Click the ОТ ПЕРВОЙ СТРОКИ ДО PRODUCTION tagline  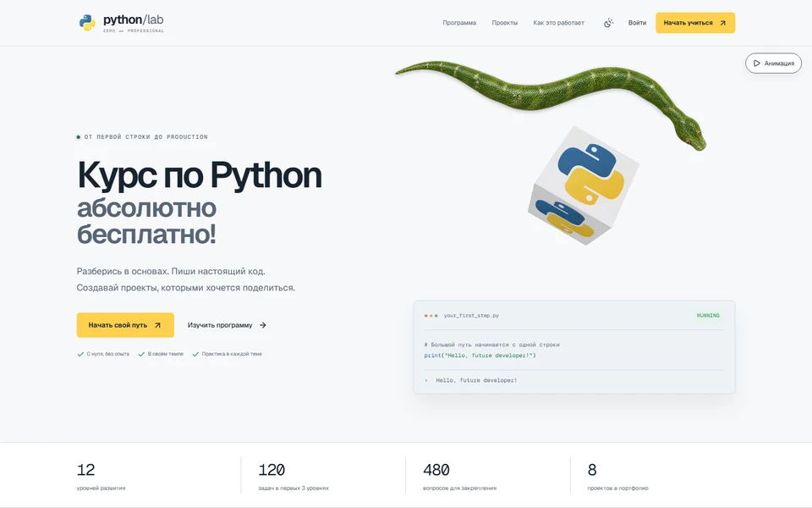pos(145,137)
